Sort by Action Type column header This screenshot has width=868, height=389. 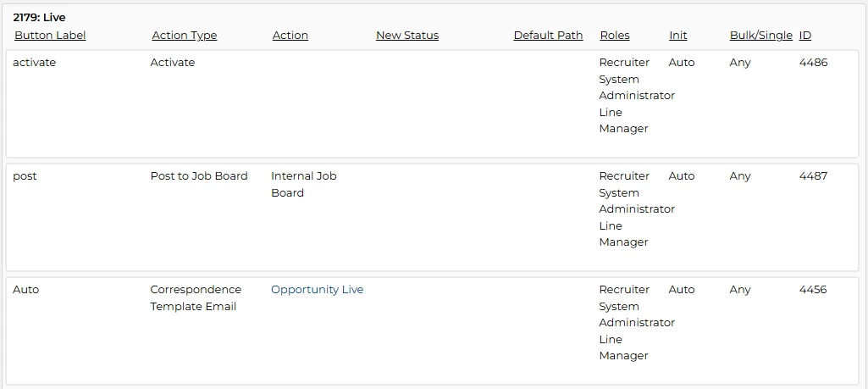(185, 36)
